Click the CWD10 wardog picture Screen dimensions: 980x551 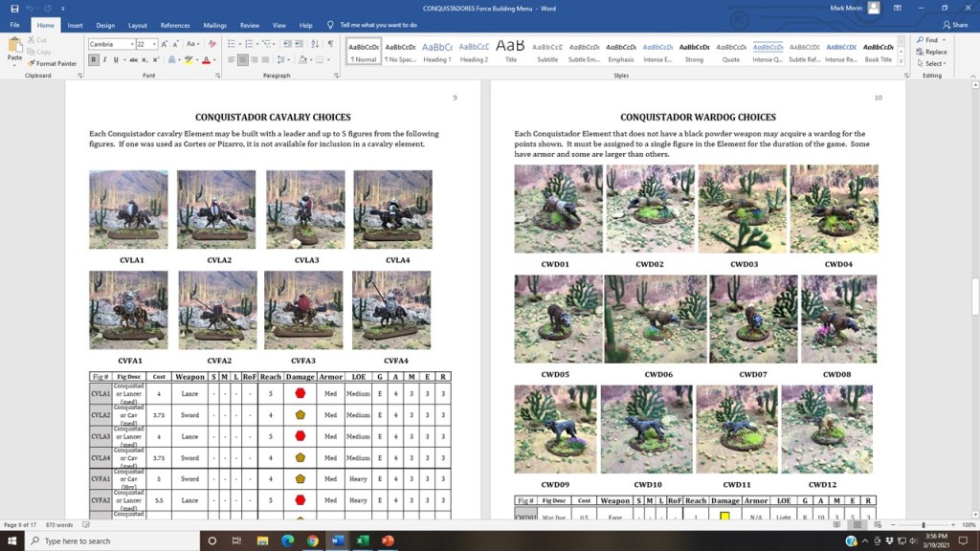pyautogui.click(x=647, y=430)
